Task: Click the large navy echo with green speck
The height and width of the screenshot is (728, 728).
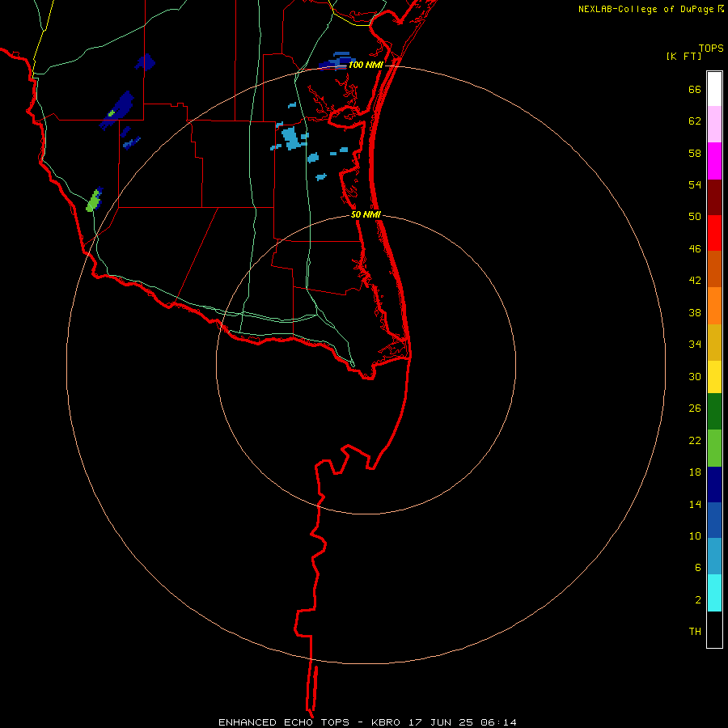Action: click(117, 110)
